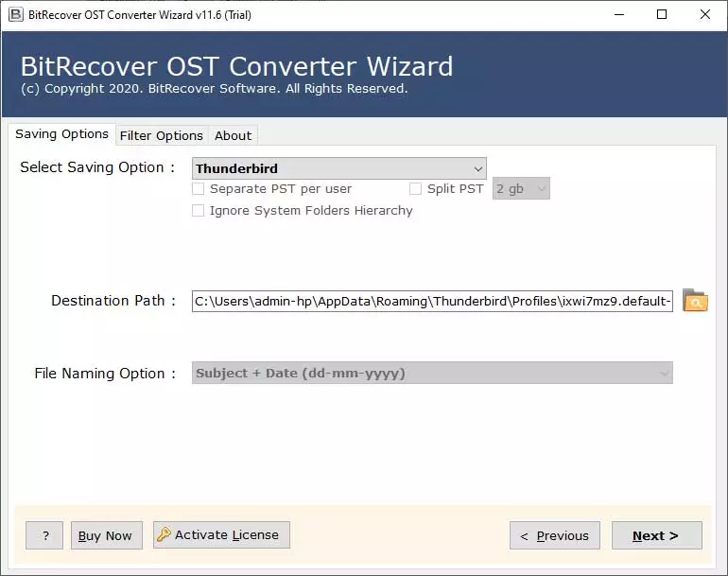Click the BitRecover app icon in title bar
This screenshot has height=576, width=728.
click(x=15, y=14)
